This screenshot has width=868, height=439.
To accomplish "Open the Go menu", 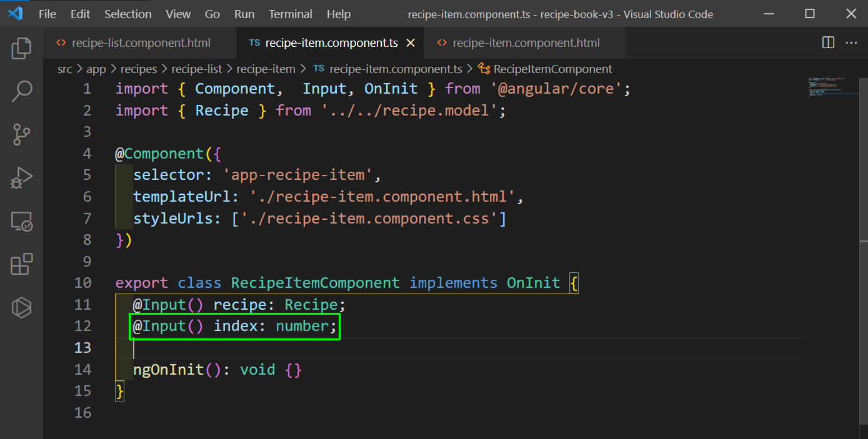I will pyautogui.click(x=212, y=14).
